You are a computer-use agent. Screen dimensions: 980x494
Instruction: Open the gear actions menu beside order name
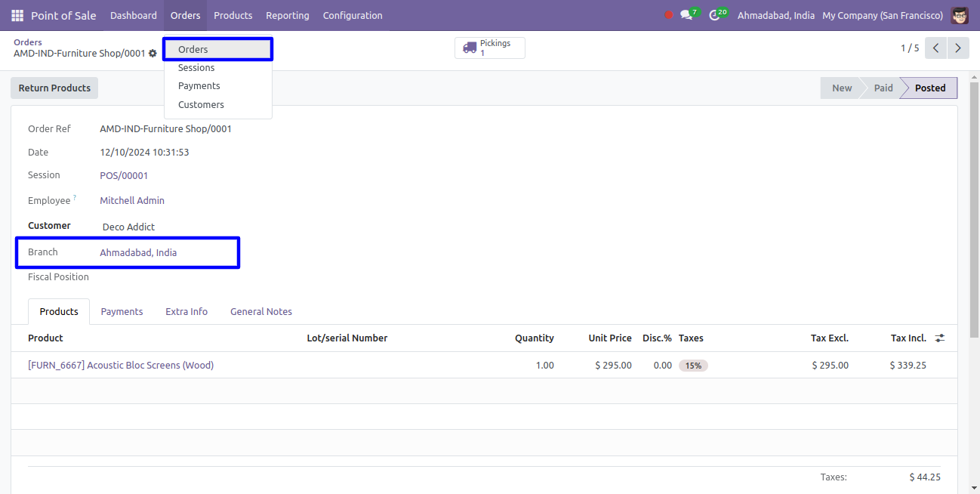(x=153, y=54)
